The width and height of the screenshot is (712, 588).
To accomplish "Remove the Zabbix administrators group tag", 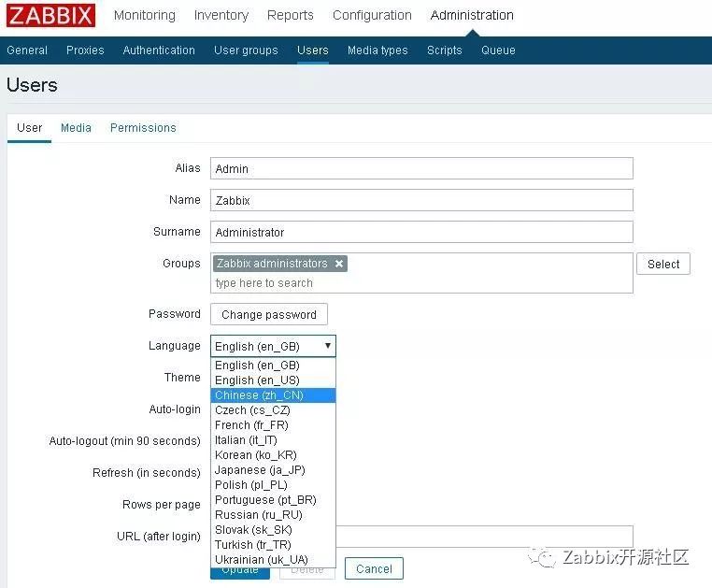I will pyautogui.click(x=339, y=264).
